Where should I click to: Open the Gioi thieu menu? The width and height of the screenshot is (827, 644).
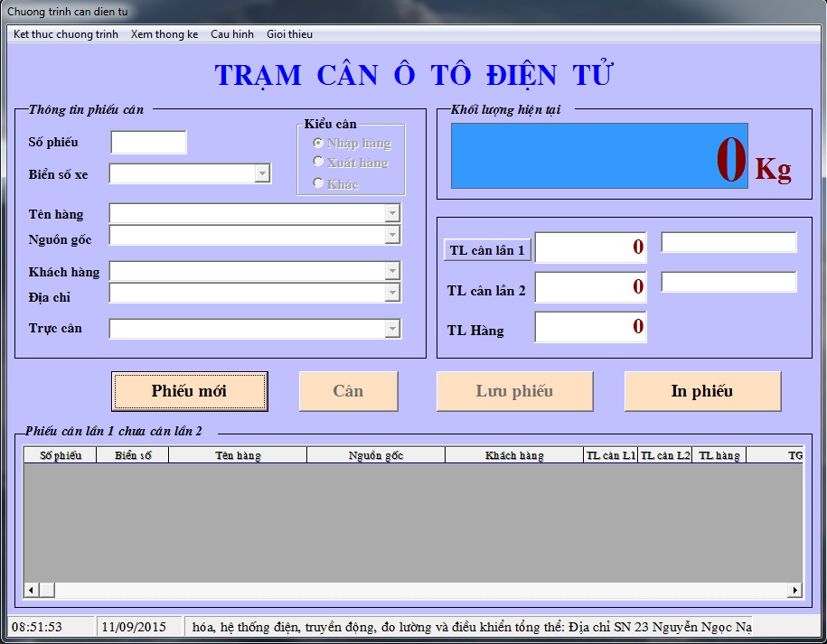[289, 34]
